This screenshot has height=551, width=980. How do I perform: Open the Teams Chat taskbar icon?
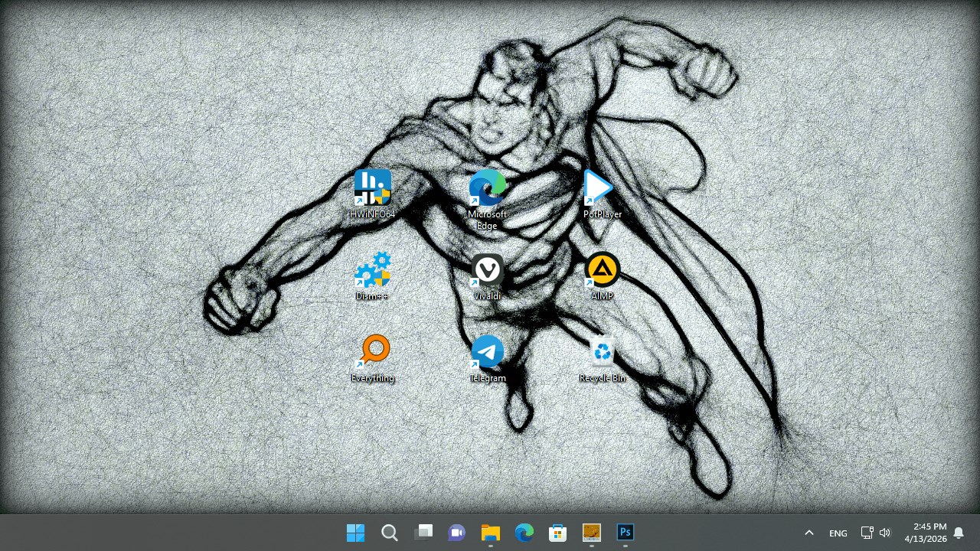click(x=456, y=533)
